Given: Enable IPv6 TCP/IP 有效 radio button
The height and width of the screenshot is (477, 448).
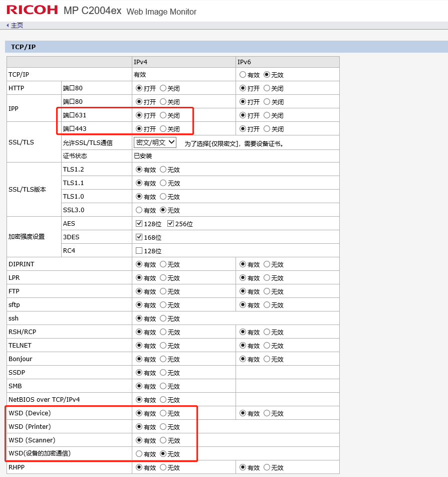Looking at the screenshot, I should pos(243,75).
